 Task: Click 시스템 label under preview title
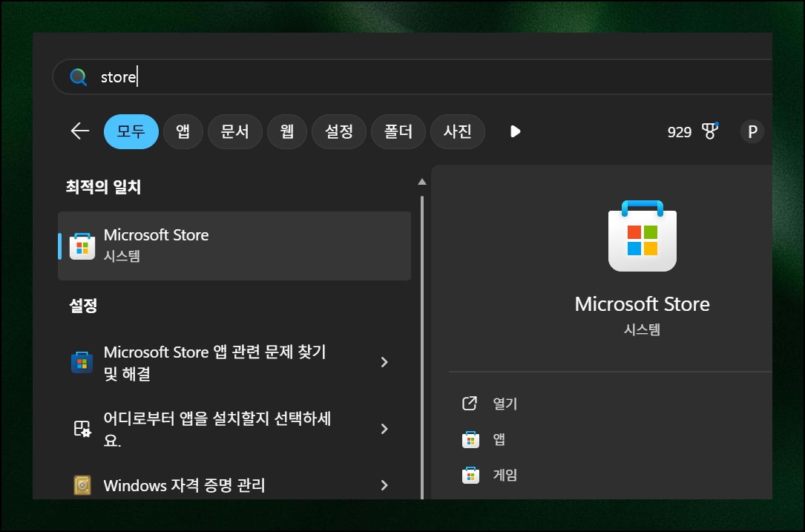pos(643,329)
